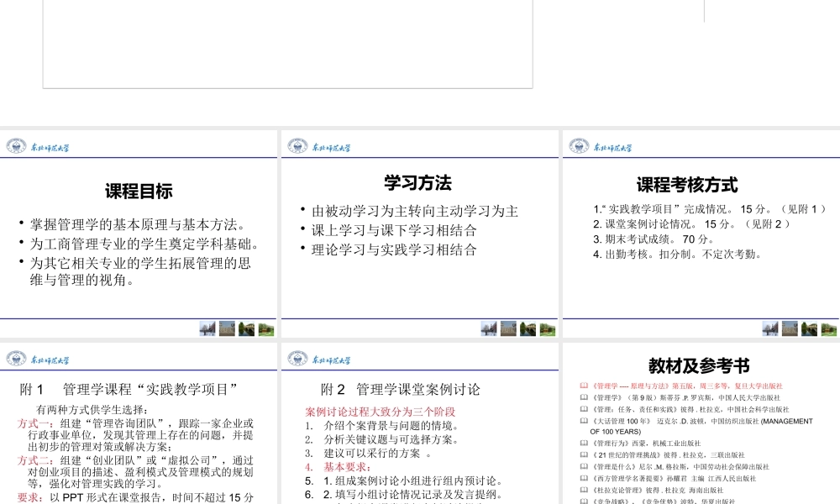Select the 教材及参考书 heading
The image size is (840, 504).
(699, 365)
